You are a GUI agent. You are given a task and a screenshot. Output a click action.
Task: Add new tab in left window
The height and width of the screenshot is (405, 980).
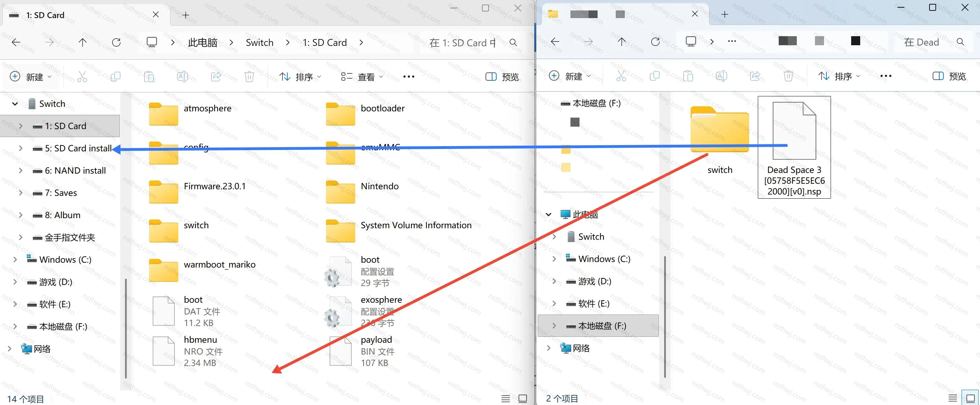[x=185, y=15]
